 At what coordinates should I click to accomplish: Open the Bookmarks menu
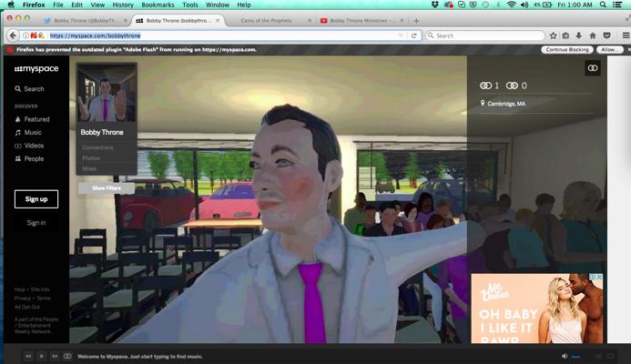pos(158,5)
